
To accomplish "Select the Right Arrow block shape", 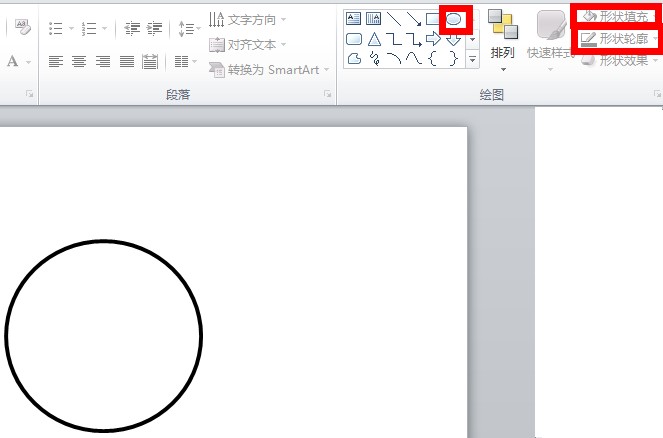I will click(x=433, y=39).
